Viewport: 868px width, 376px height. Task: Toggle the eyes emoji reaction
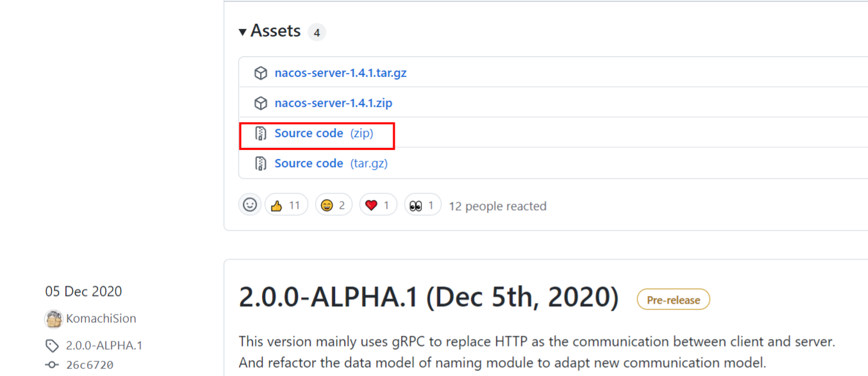coord(422,206)
